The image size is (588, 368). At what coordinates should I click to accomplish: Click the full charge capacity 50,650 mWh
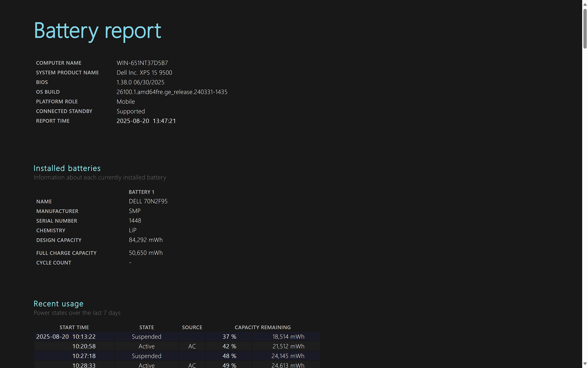tap(146, 253)
